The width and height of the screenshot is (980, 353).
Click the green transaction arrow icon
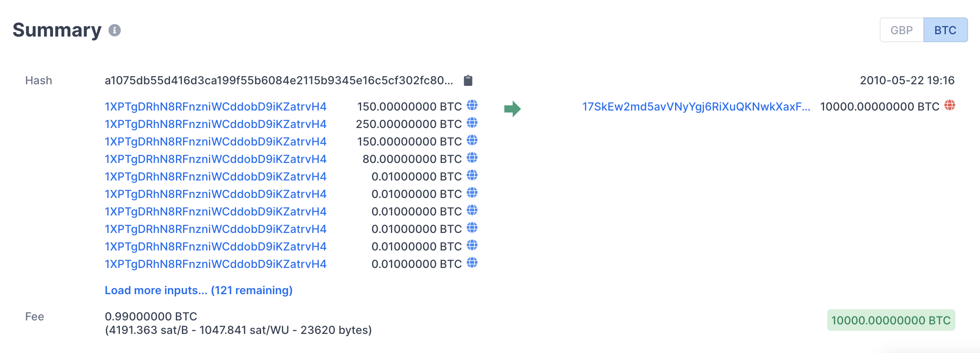point(512,109)
